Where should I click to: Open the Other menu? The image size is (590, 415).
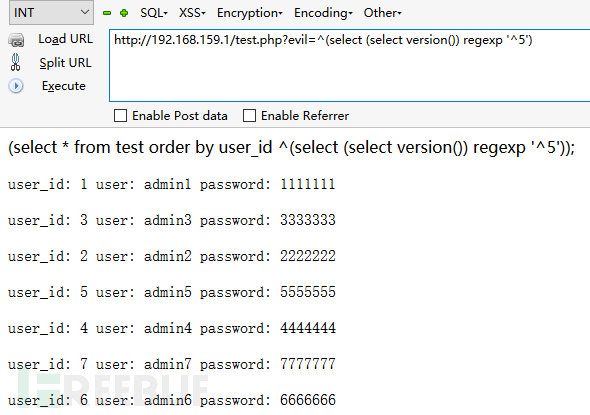coord(382,13)
